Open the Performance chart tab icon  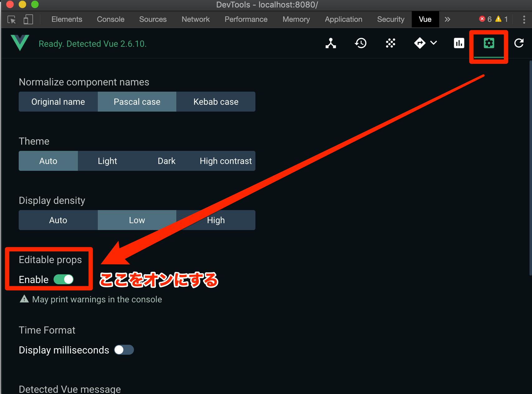coord(459,43)
